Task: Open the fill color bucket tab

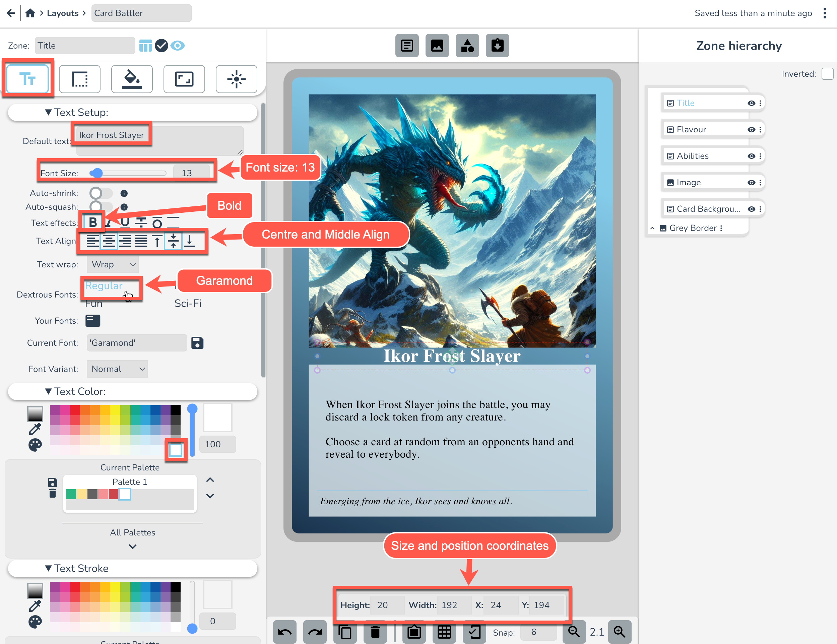Action: (132, 79)
